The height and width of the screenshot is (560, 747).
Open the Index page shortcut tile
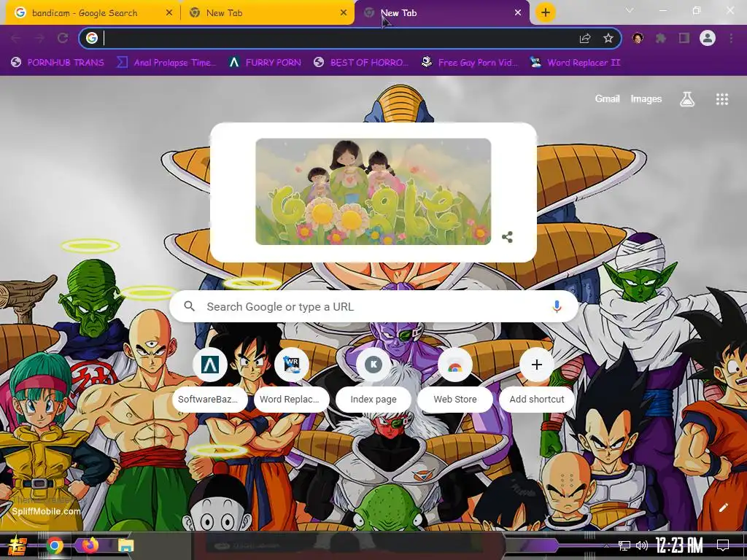pos(373,379)
